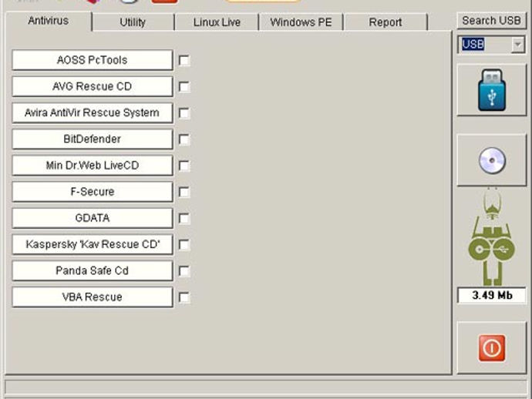Open the GDATA button

93,218
